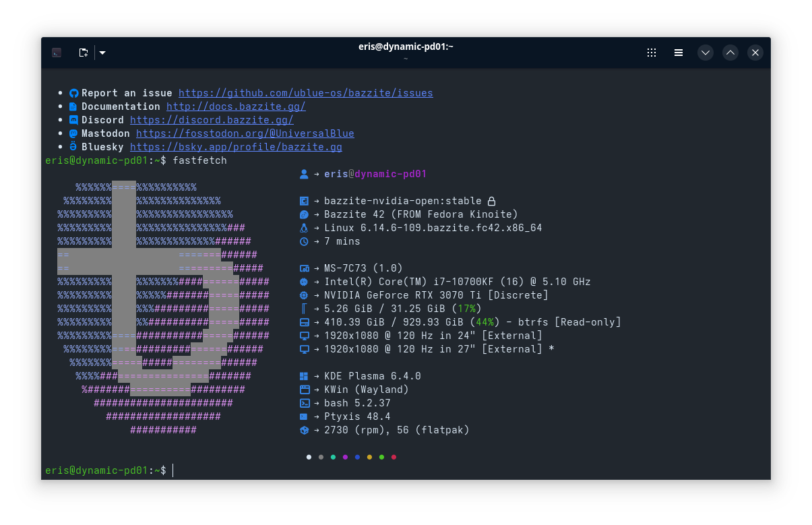Open the hamburger main menu
The image size is (812, 525).
[679, 53]
